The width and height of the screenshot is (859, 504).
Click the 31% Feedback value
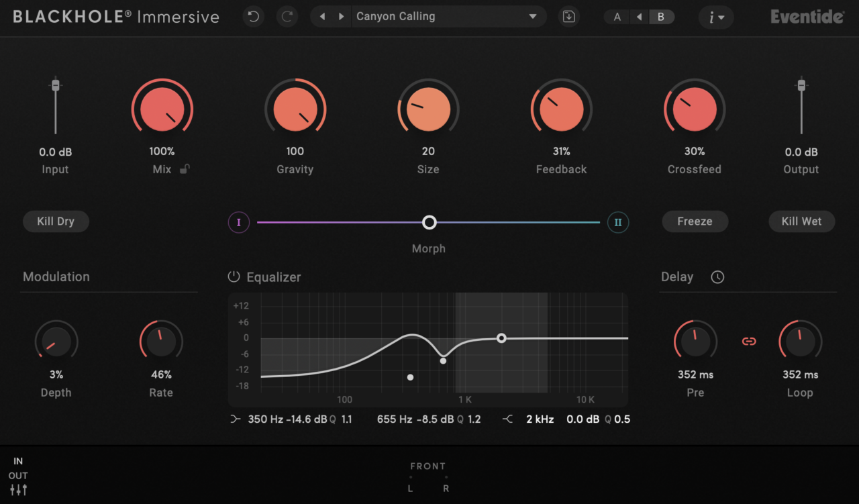coord(562,152)
